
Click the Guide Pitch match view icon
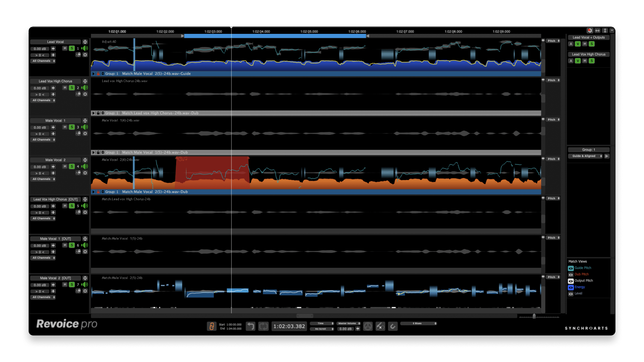(571, 268)
